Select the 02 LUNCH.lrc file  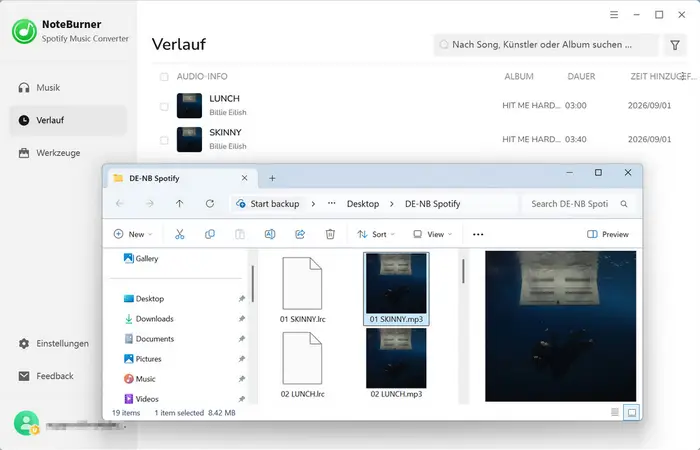pos(302,365)
